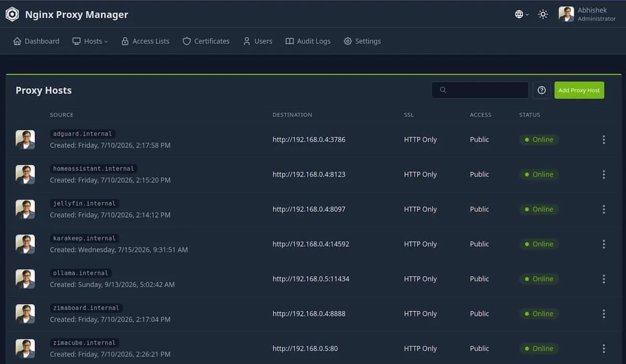Click the homeassistant.internal source domain
626x364 pixels.
pyautogui.click(x=94, y=168)
